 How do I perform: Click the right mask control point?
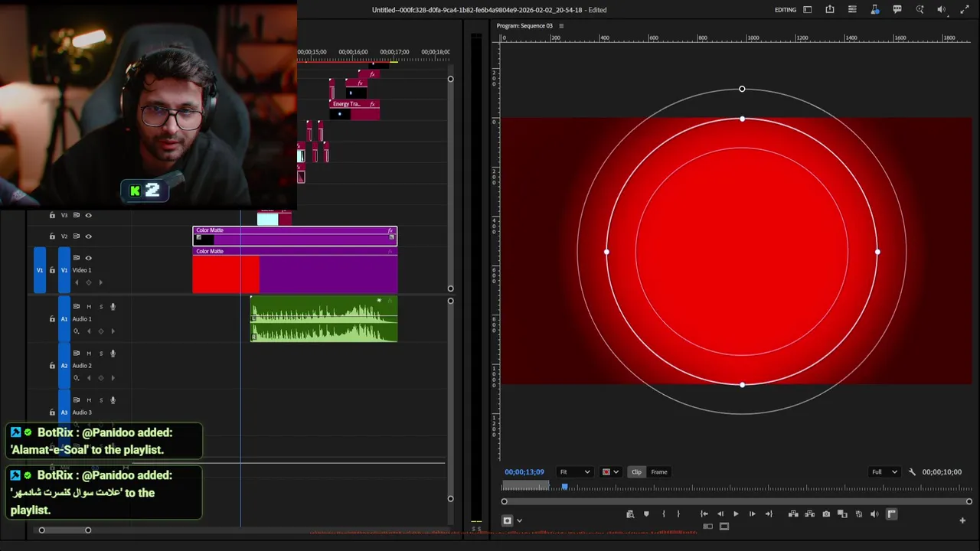point(877,252)
